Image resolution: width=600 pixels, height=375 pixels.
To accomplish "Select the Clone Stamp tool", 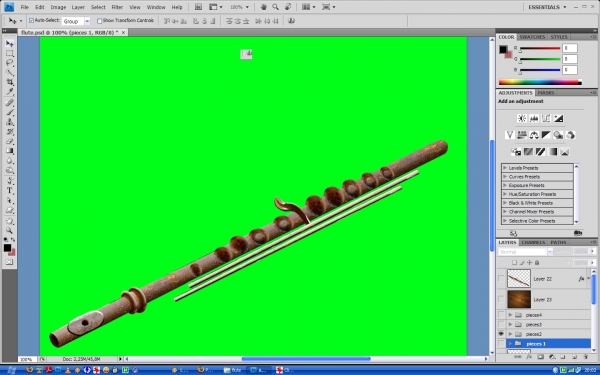I will [9, 122].
